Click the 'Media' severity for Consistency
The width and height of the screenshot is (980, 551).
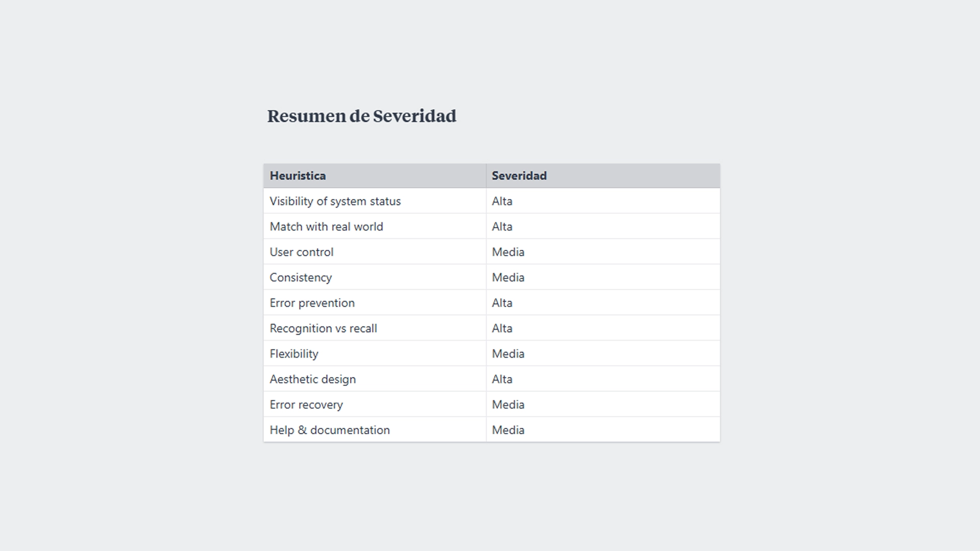[508, 278]
